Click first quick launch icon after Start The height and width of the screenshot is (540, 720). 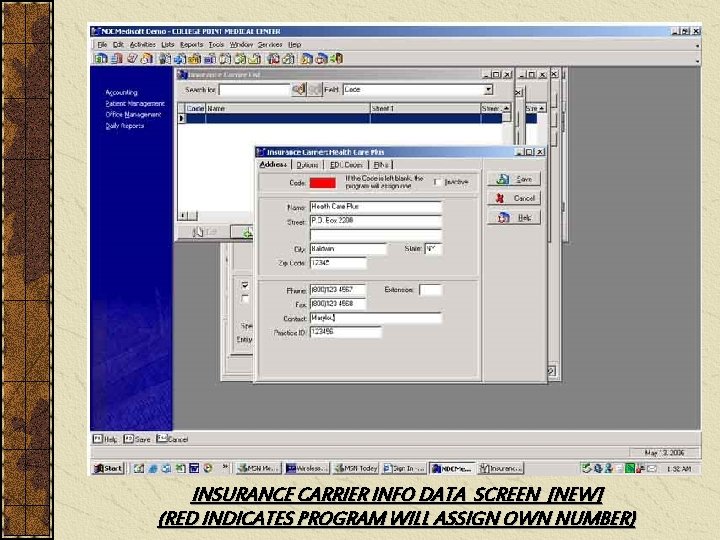(139, 468)
